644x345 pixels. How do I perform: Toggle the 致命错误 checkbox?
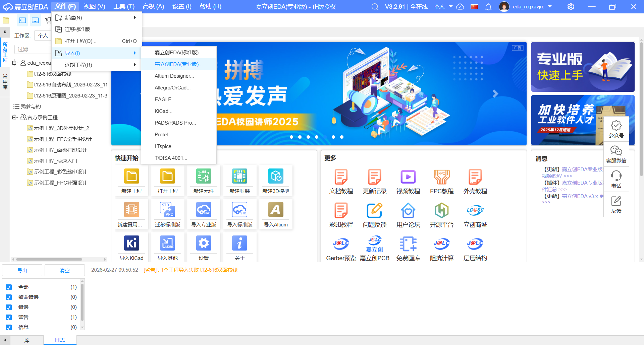[x=9, y=297]
